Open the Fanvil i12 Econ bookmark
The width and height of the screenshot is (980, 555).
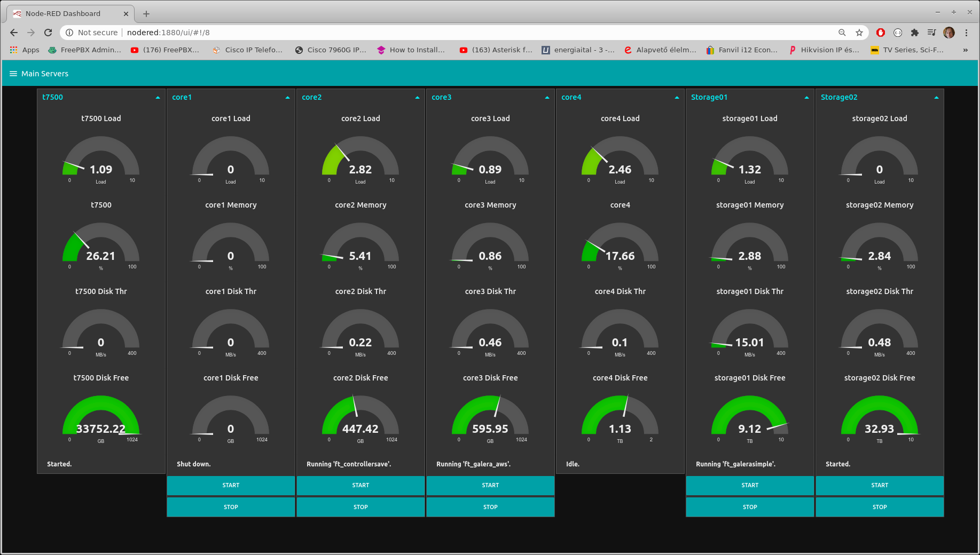tap(742, 50)
